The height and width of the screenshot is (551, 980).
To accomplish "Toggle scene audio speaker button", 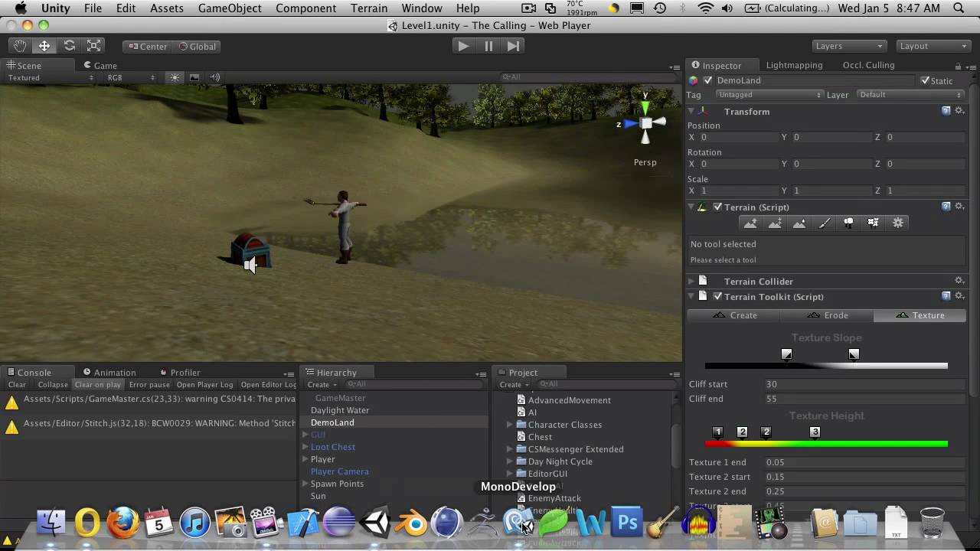I will click(x=215, y=77).
